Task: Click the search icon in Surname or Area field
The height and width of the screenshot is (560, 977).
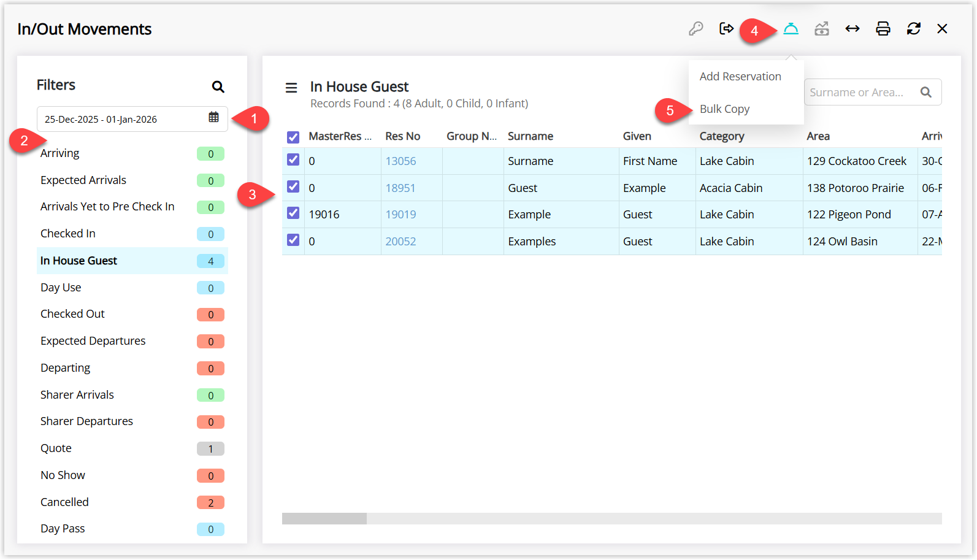Action: tap(926, 92)
